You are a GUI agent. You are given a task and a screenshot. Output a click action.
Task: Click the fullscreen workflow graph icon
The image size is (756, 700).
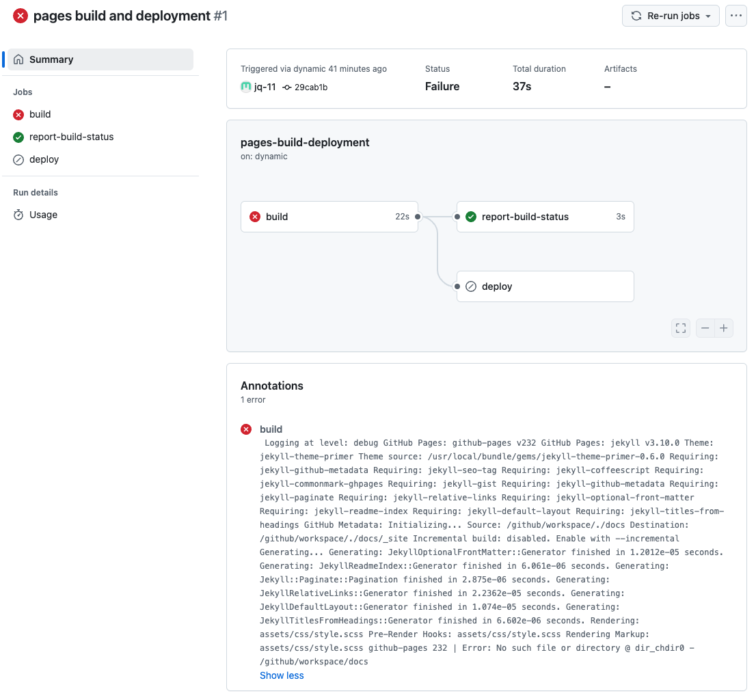[681, 328]
